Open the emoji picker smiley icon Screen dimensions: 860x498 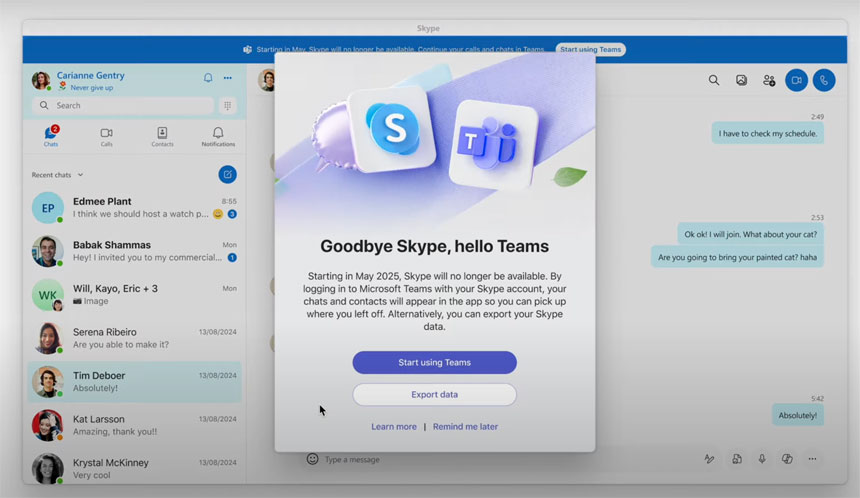coord(313,459)
